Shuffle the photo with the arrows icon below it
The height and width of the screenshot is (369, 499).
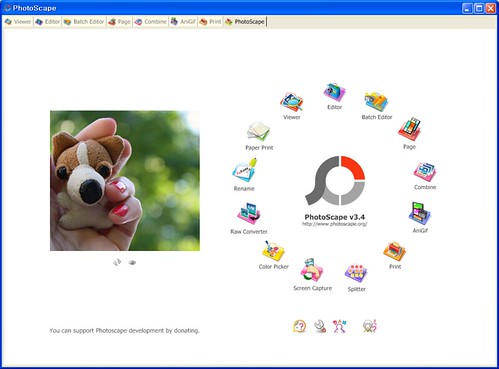[117, 263]
